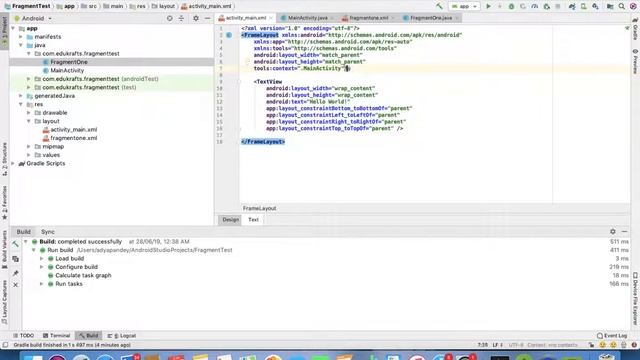Screen dimensions: 640x360
Task: Expand the Run tasks node
Action: tap(42, 284)
